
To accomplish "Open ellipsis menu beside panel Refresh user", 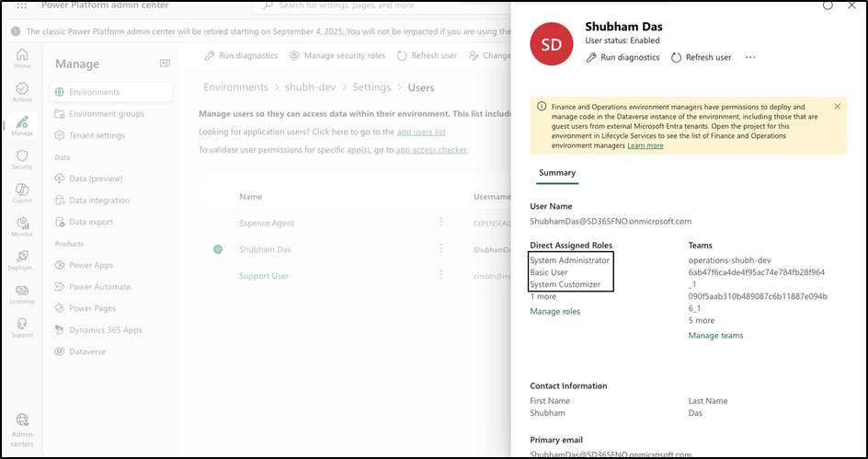I will coord(750,57).
